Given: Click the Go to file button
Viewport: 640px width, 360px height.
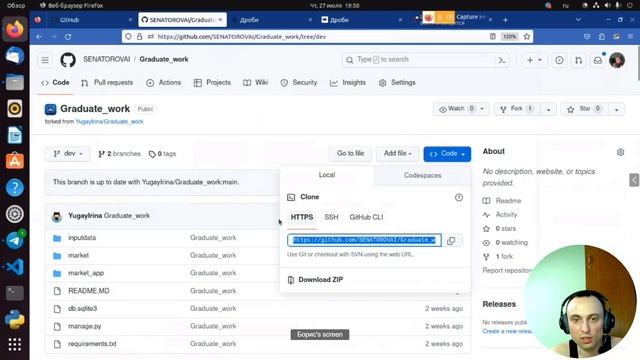Looking at the screenshot, I should coord(350,153).
